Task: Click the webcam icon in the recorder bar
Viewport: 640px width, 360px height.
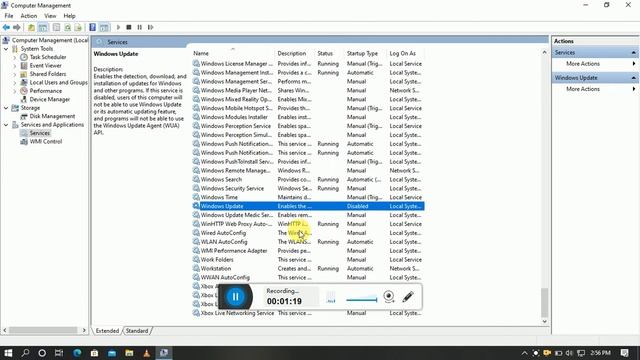Action: (x=389, y=296)
